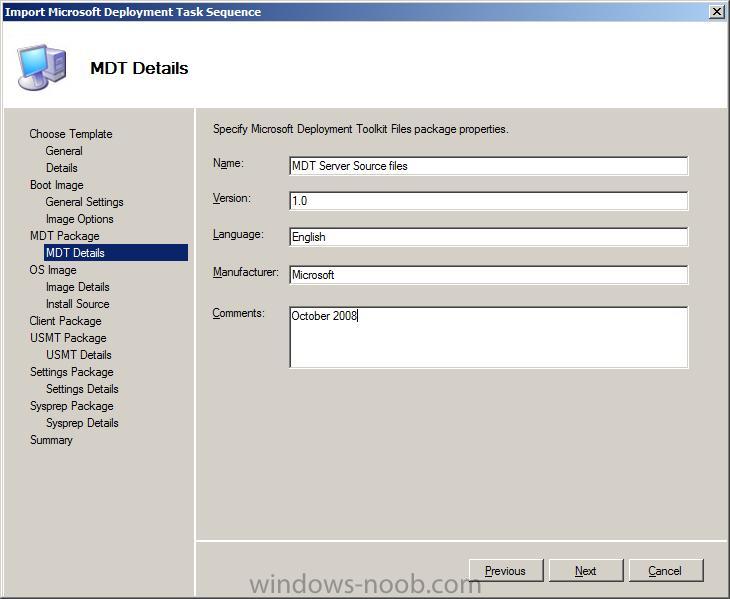Jump to the Boot Image step
This screenshot has width=730, height=599.
[56, 185]
